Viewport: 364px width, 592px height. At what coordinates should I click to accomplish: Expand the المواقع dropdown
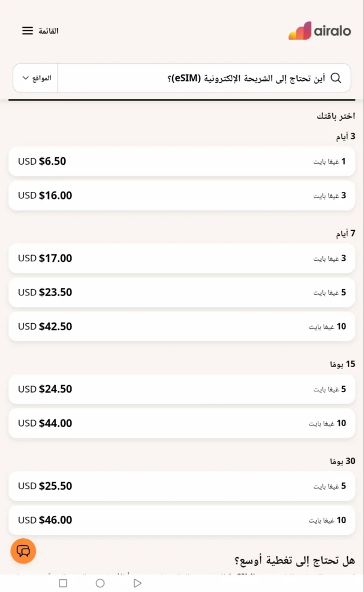click(36, 78)
